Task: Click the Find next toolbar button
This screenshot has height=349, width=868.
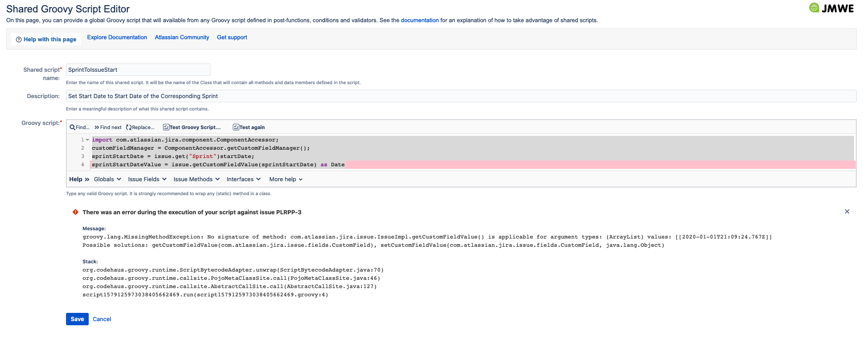Action: [x=108, y=128]
